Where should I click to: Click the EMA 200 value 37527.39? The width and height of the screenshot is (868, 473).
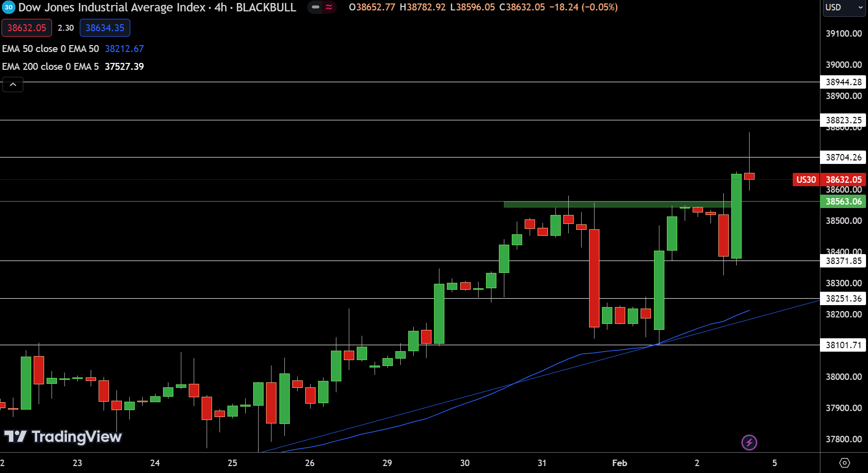pos(124,66)
